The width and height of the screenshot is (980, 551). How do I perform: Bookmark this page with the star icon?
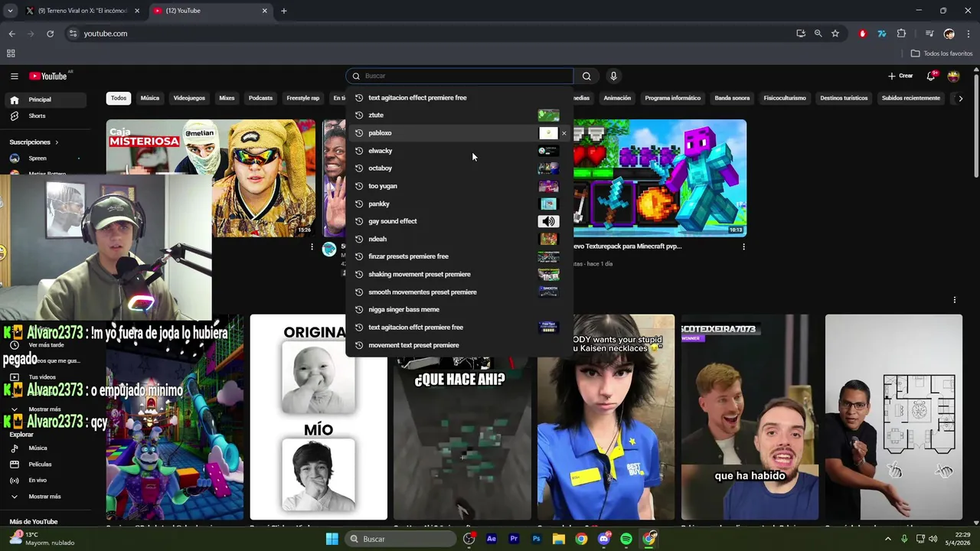(x=835, y=34)
